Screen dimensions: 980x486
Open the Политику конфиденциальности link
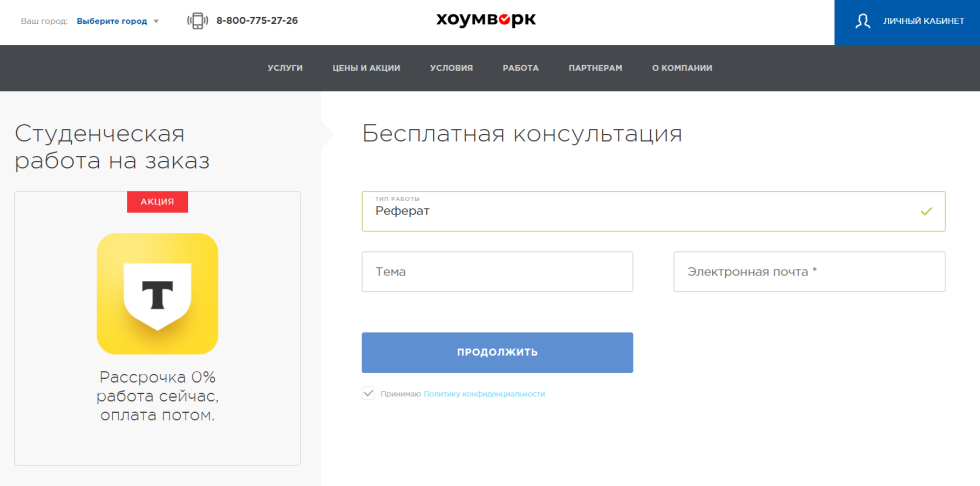(x=485, y=394)
